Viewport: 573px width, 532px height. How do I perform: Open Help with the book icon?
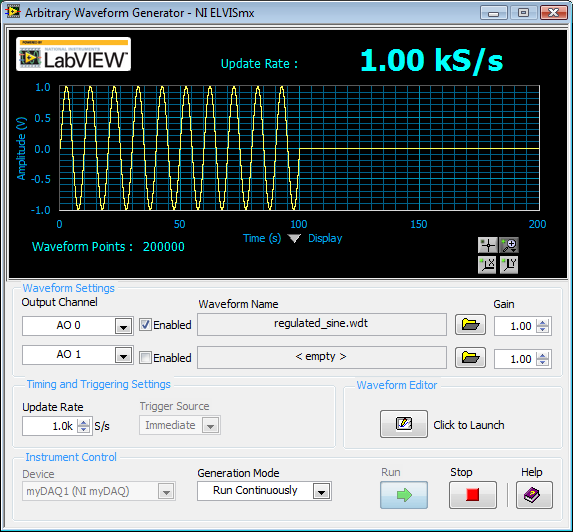coord(534,495)
